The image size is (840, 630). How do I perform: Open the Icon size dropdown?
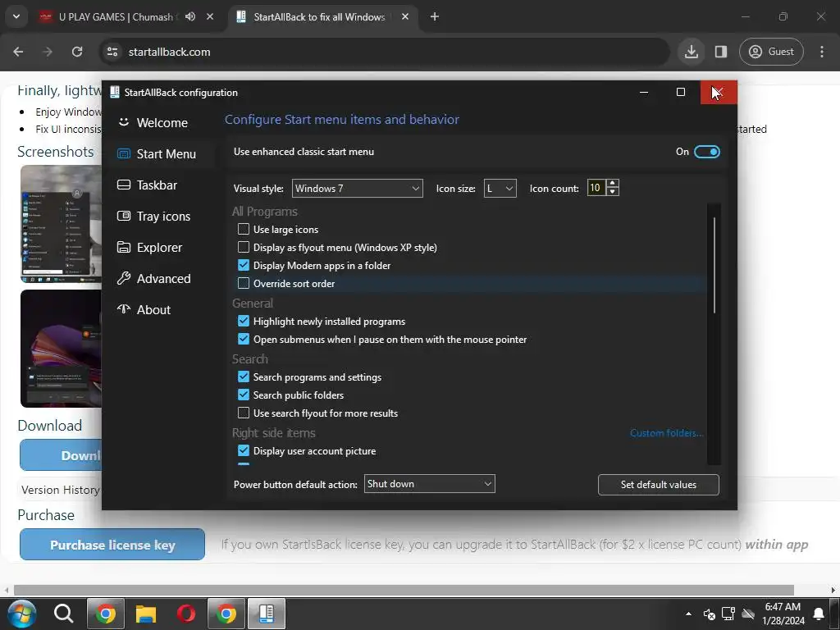pos(500,188)
